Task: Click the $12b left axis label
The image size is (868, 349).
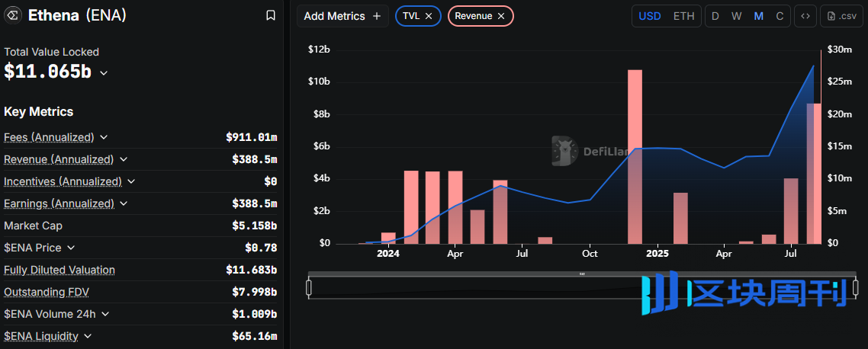Action: [320, 50]
